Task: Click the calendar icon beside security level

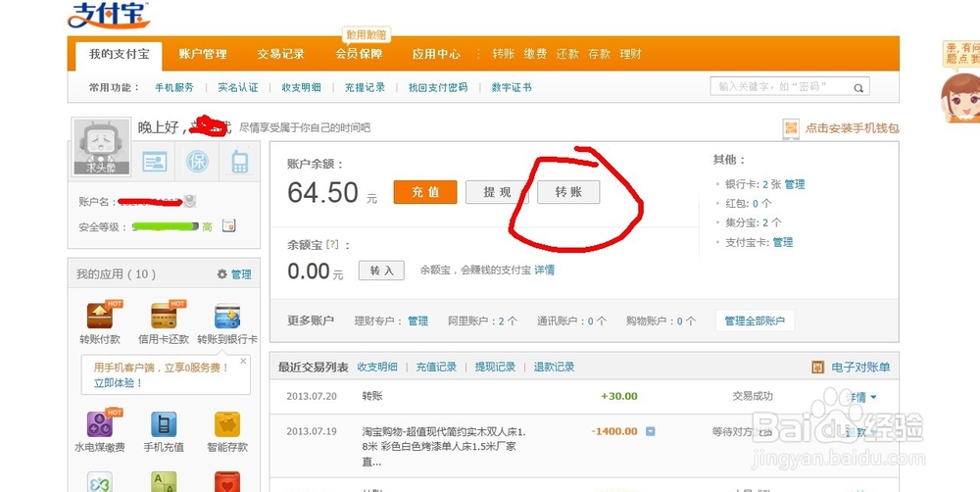Action: pyautogui.click(x=228, y=225)
